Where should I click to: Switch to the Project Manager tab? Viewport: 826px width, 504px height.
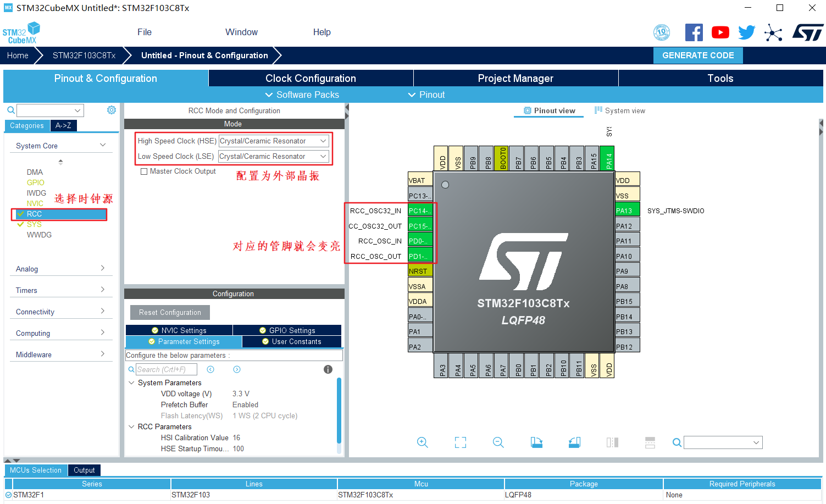tap(515, 78)
